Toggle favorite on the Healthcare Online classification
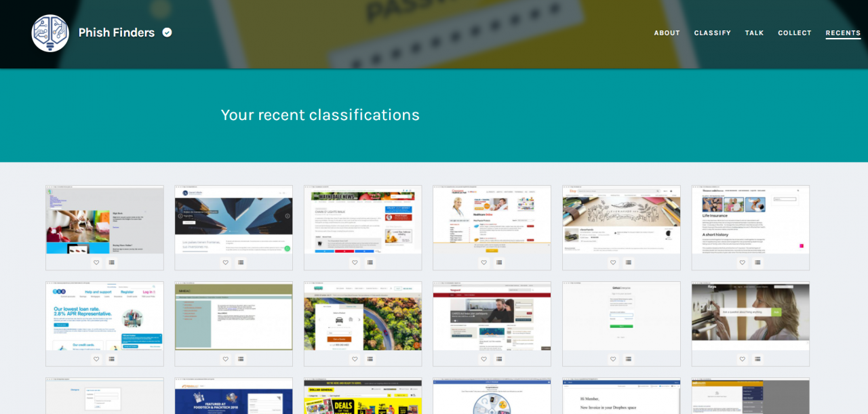Screen dimensions: 868x414 [484, 263]
